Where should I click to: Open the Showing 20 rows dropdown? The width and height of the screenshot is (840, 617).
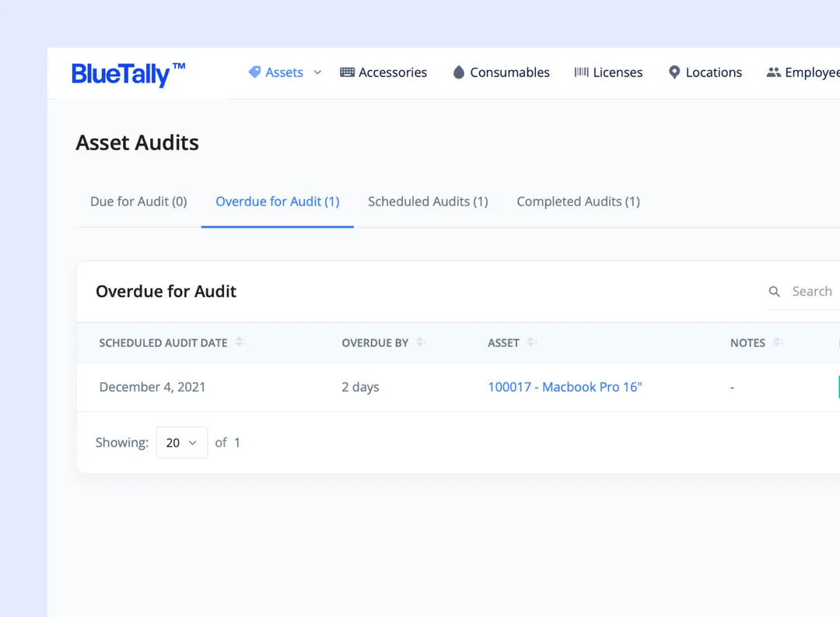(x=181, y=442)
